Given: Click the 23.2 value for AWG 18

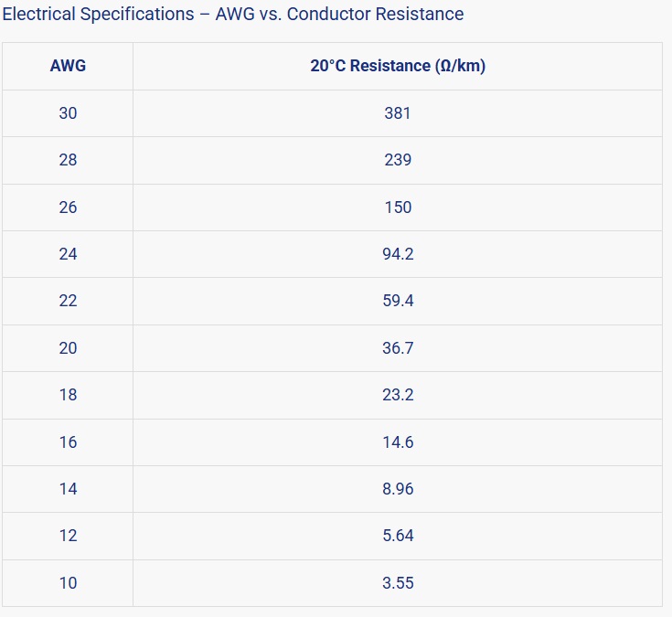Looking at the screenshot, I should (398, 395).
